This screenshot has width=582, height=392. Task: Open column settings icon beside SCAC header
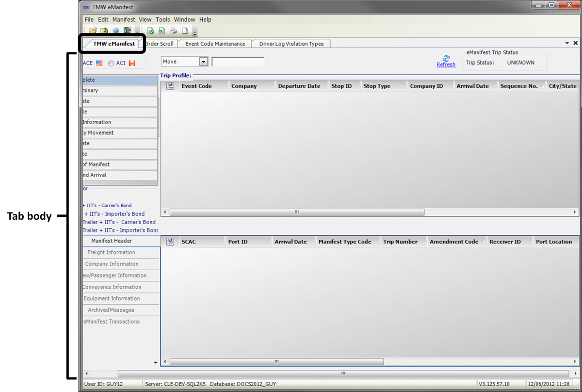170,242
